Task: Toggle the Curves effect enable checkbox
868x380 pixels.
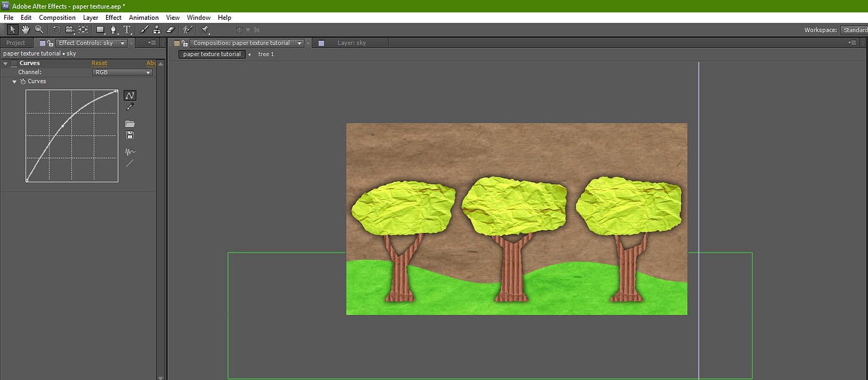Action: tap(14, 63)
